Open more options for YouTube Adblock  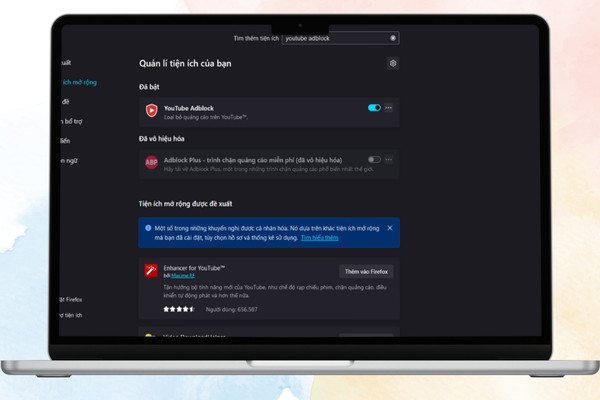[388, 108]
